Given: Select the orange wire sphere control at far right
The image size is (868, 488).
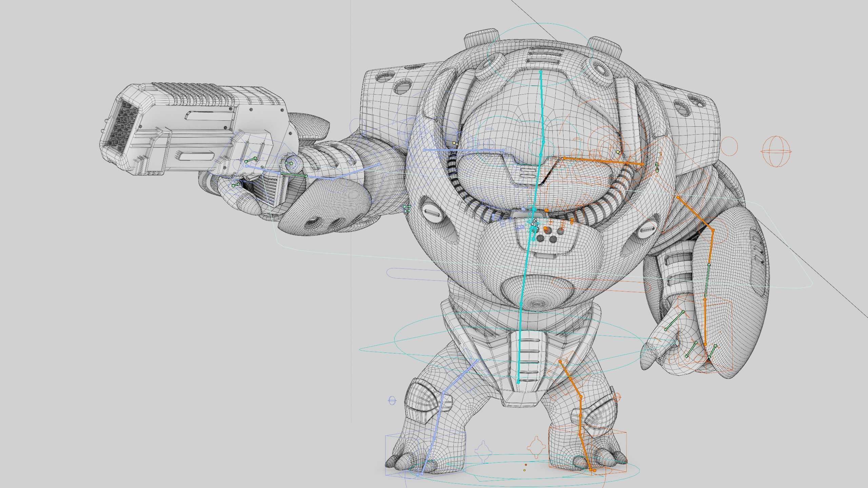Looking at the screenshot, I should (776, 151).
